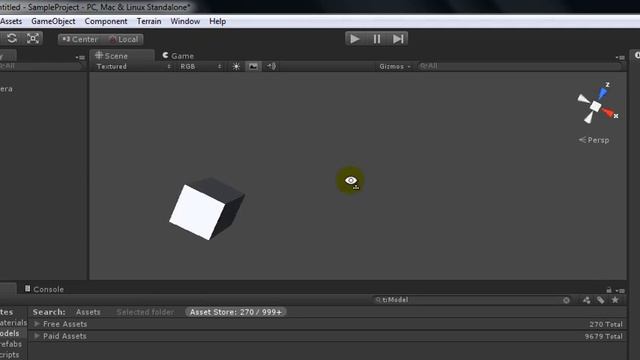Open RGB render mode dropdown
The width and height of the screenshot is (640, 360).
pyautogui.click(x=201, y=66)
